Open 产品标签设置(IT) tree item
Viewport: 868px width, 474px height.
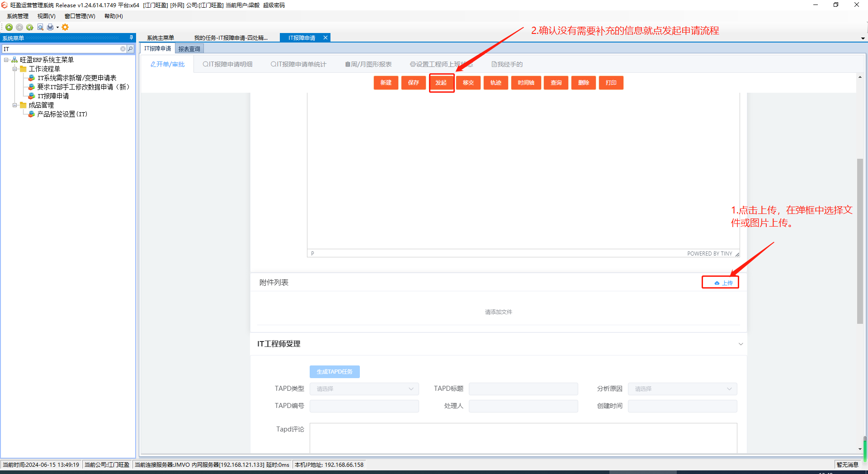tap(62, 114)
